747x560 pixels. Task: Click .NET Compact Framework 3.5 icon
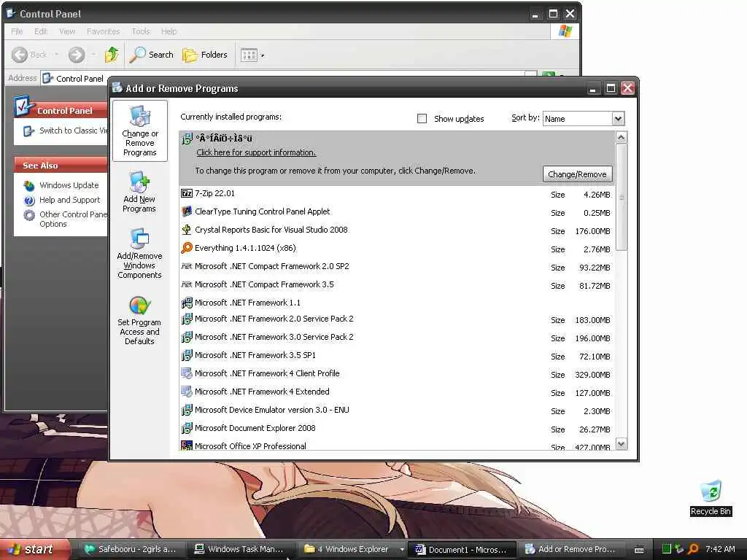pyautogui.click(x=187, y=284)
